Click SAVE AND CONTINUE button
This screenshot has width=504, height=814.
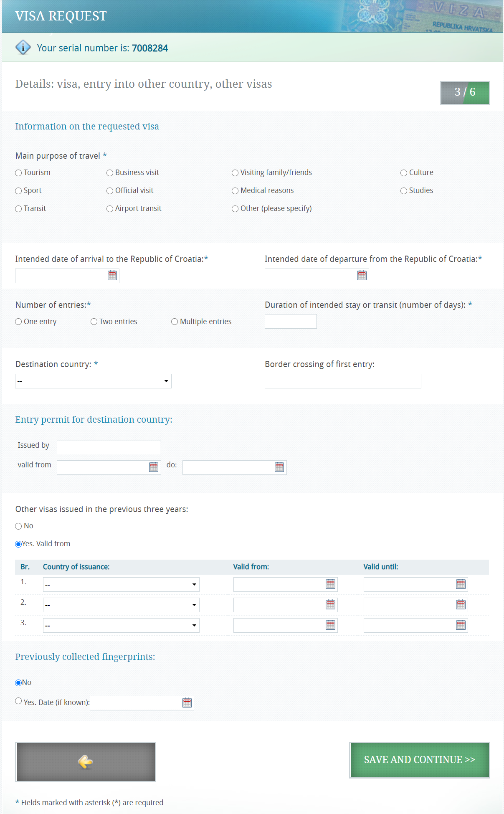pos(420,760)
